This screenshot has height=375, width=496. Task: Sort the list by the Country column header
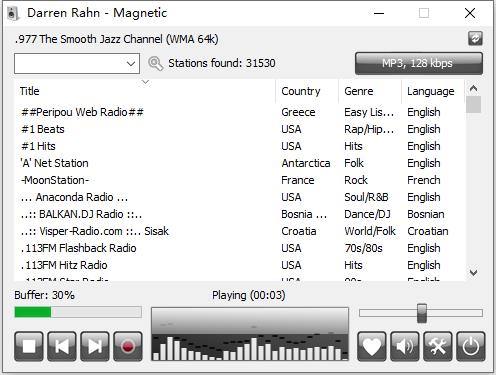click(x=307, y=91)
